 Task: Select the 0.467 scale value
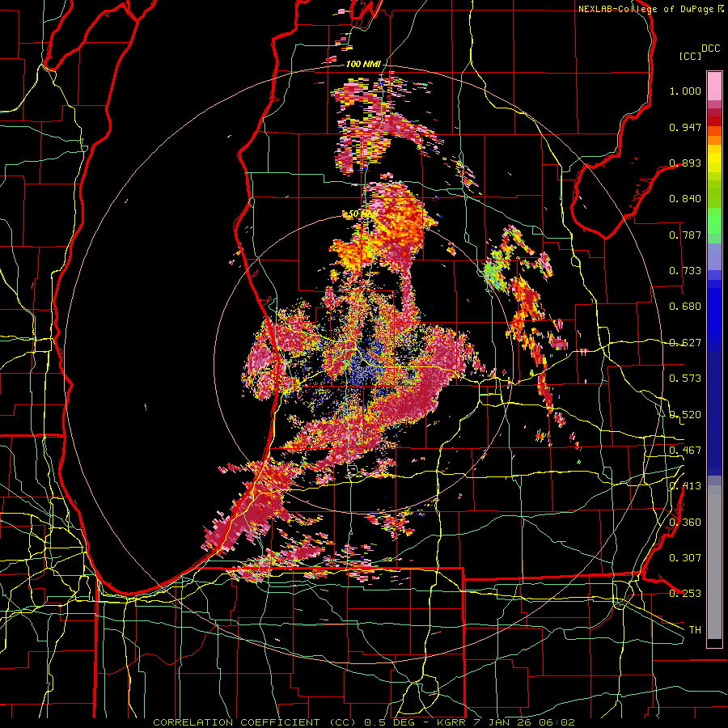(685, 451)
